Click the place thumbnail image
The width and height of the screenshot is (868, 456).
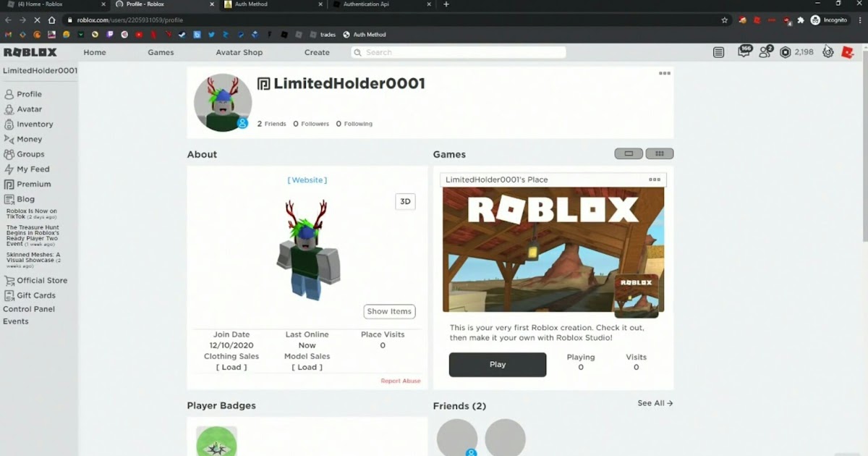pos(553,250)
